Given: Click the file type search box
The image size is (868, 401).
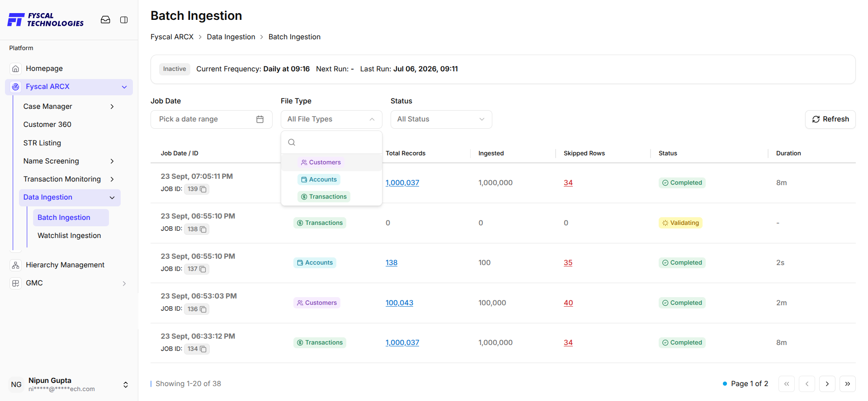Looking at the screenshot, I should [331, 142].
